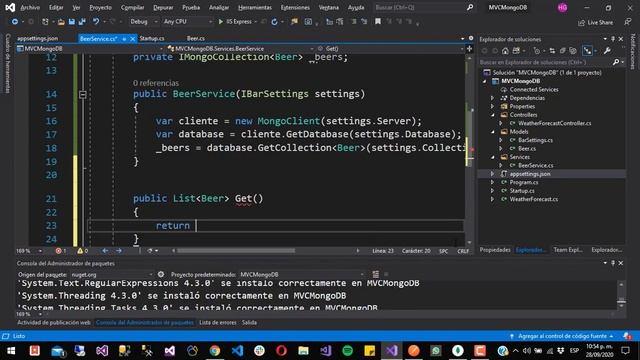Open the Any CPU platform dropdown
The width and height of the screenshot is (640, 360).
[x=187, y=22]
